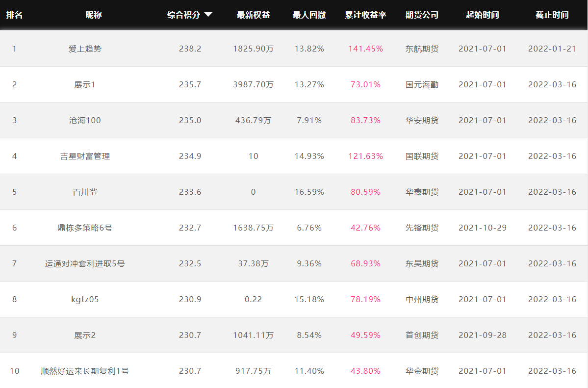
Task: Select company 东吴期货
Action: (422, 264)
